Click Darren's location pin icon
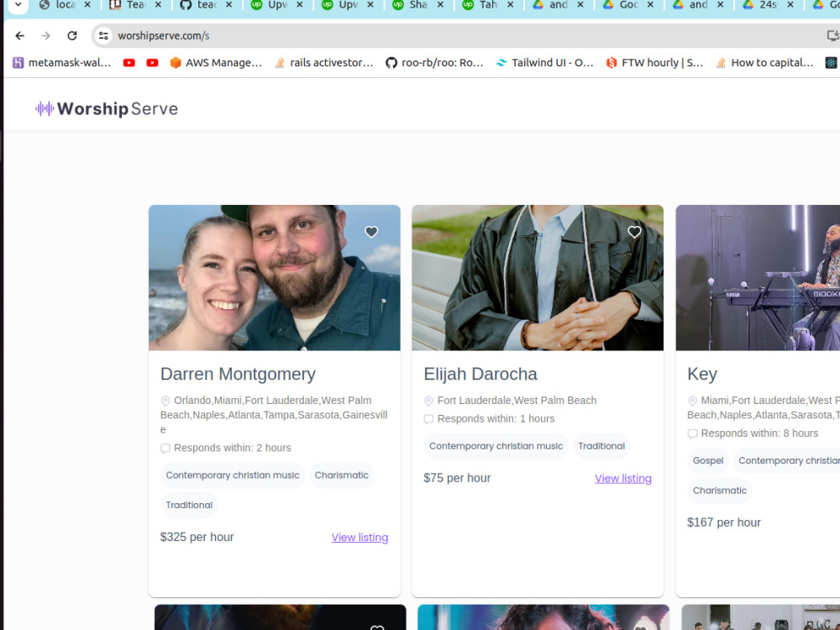This screenshot has width=840, height=630. point(165,401)
